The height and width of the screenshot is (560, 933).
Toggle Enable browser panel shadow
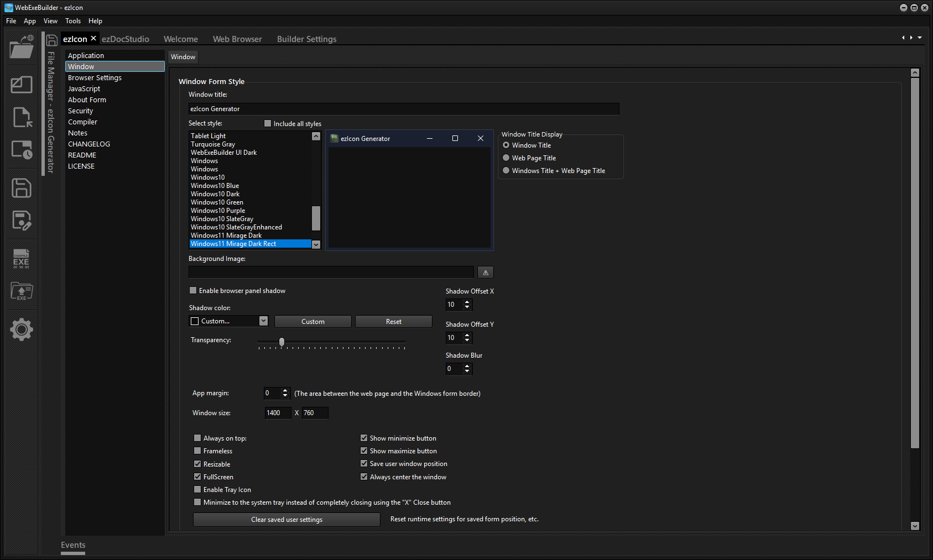tap(193, 291)
